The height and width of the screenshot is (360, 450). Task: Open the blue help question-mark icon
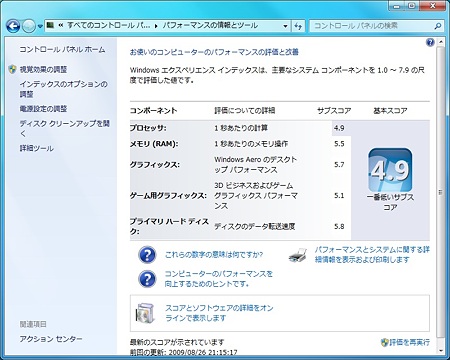430,42
